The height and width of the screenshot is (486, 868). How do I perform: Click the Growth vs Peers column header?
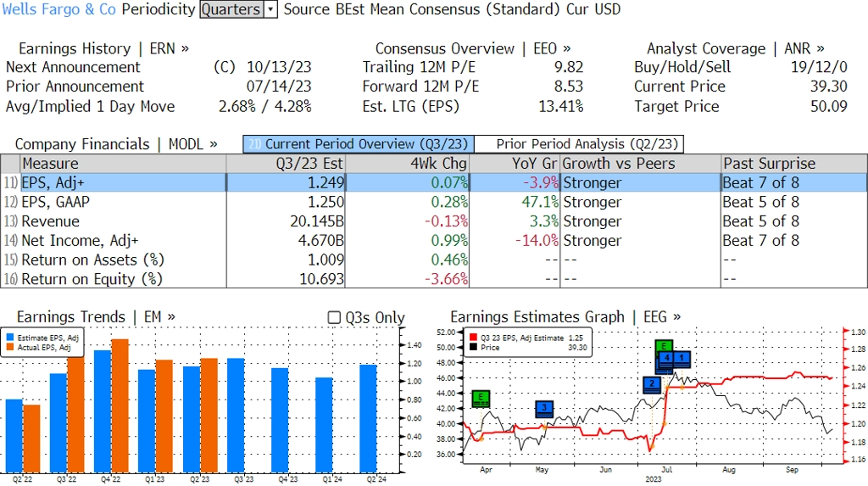click(641, 164)
